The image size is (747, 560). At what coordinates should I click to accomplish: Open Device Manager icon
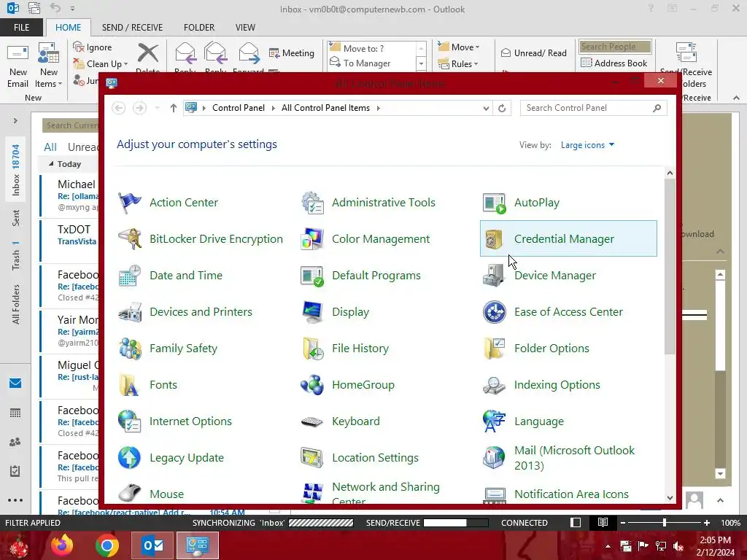[495, 275]
